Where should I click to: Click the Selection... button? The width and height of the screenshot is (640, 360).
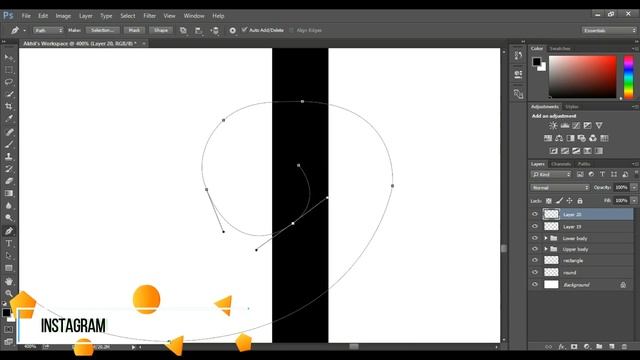tap(102, 30)
